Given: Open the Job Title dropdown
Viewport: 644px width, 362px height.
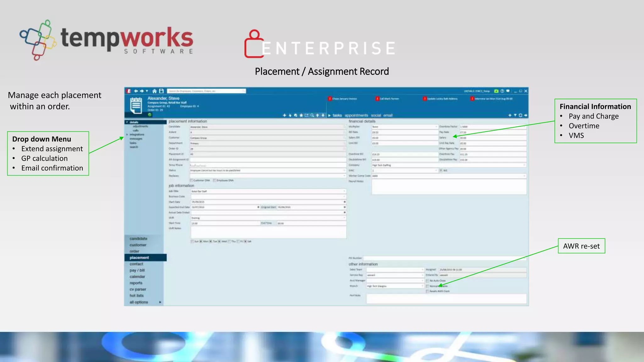Looking at the screenshot, I should 269,191.
